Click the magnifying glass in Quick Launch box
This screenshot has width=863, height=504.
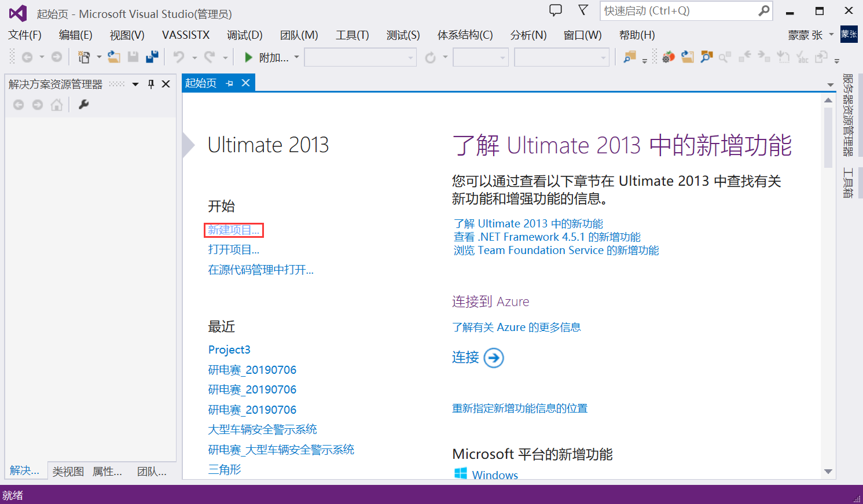pos(763,11)
